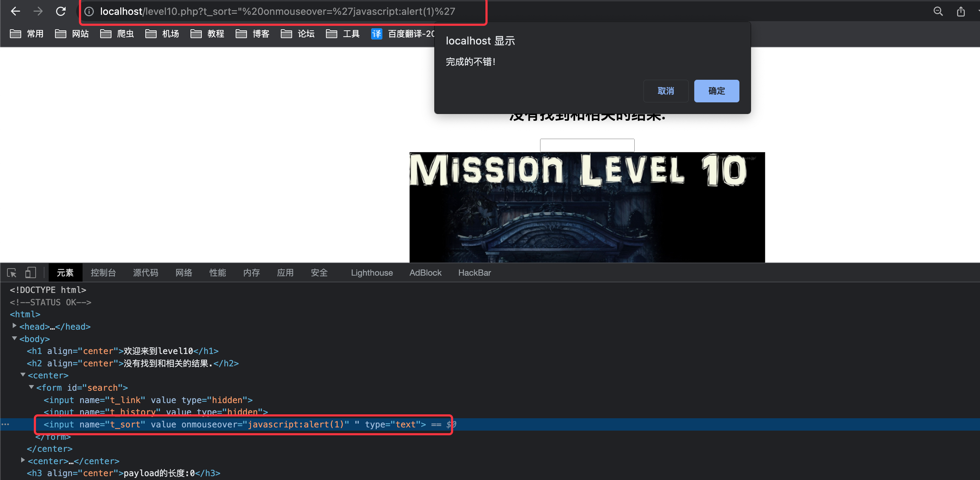Collapse the body element node
This screenshot has height=480, width=980.
[14, 338]
